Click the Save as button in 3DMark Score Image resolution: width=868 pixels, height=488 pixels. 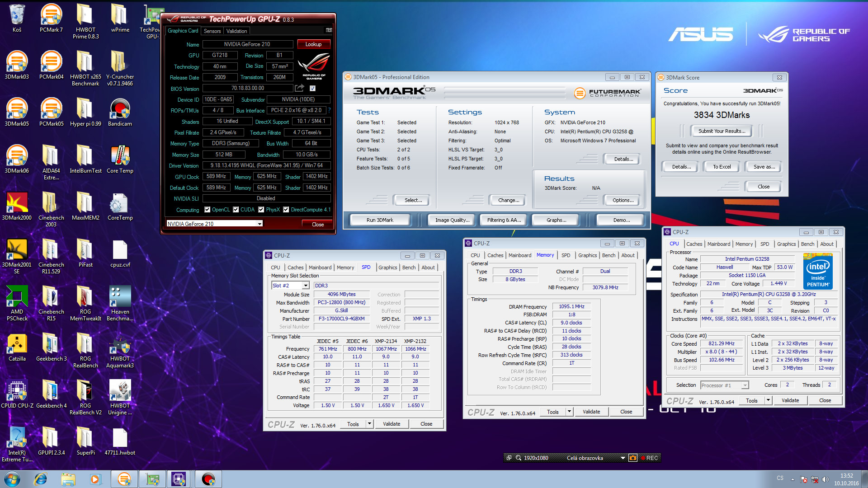(x=764, y=167)
